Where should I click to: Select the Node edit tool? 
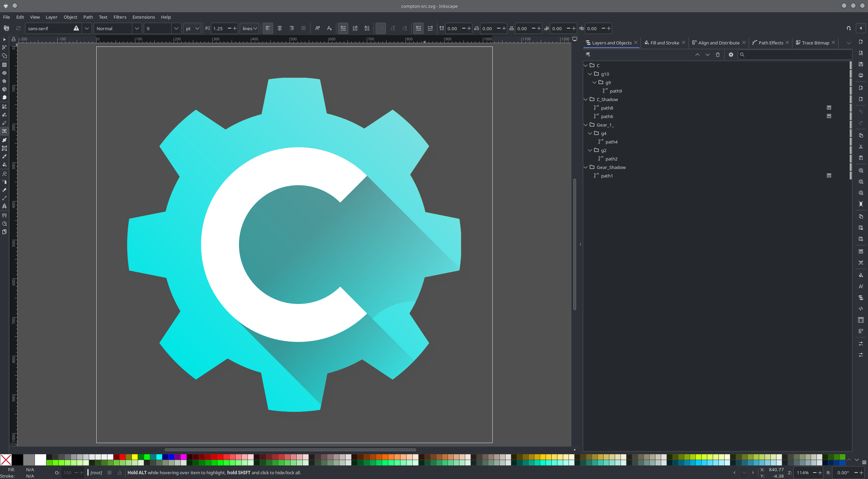[4, 47]
